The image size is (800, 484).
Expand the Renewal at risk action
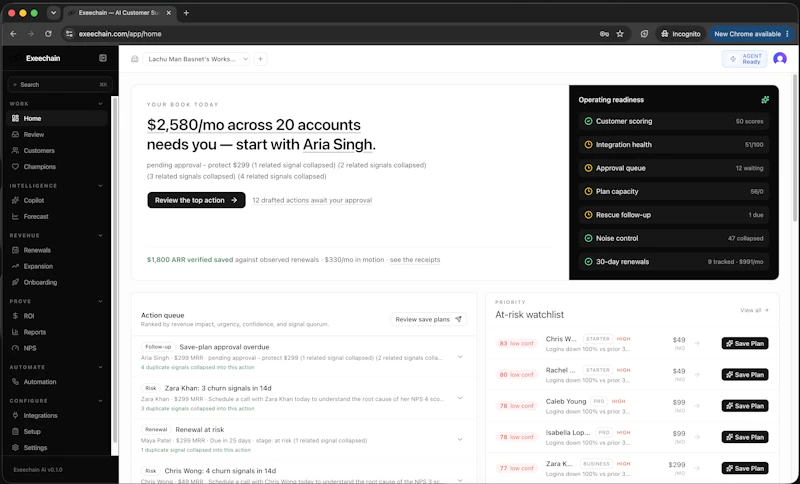click(x=460, y=440)
